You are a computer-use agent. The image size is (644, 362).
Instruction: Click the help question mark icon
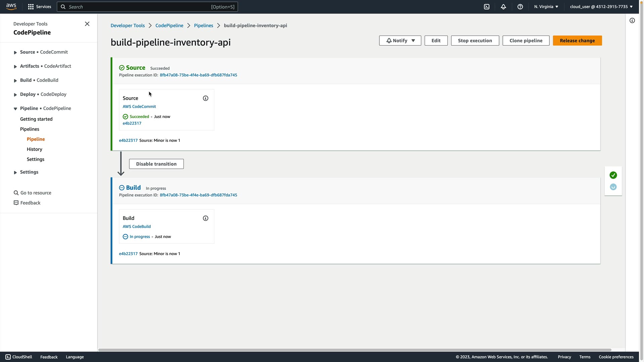pyautogui.click(x=520, y=7)
